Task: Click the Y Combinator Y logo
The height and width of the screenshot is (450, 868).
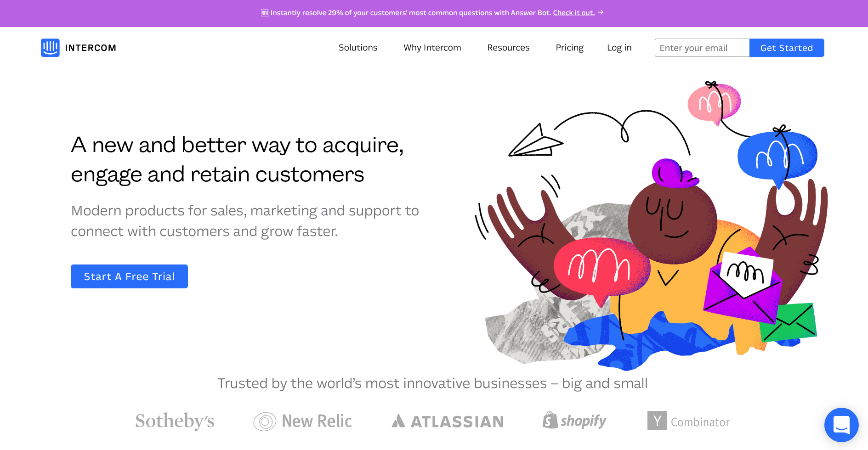Action: tap(657, 421)
